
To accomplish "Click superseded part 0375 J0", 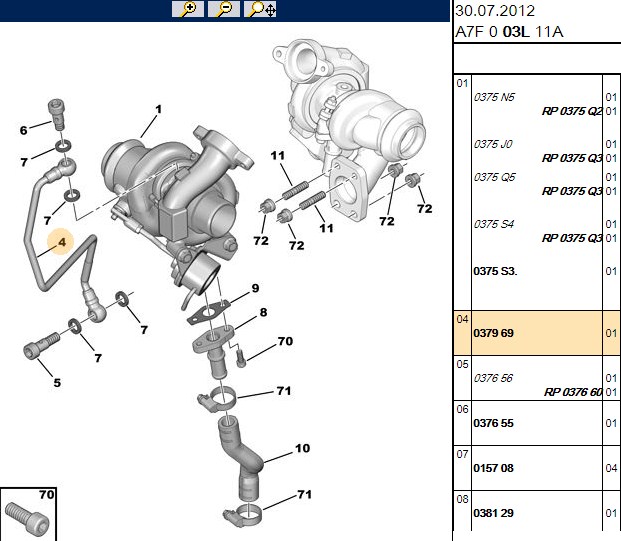I will click(x=493, y=144).
